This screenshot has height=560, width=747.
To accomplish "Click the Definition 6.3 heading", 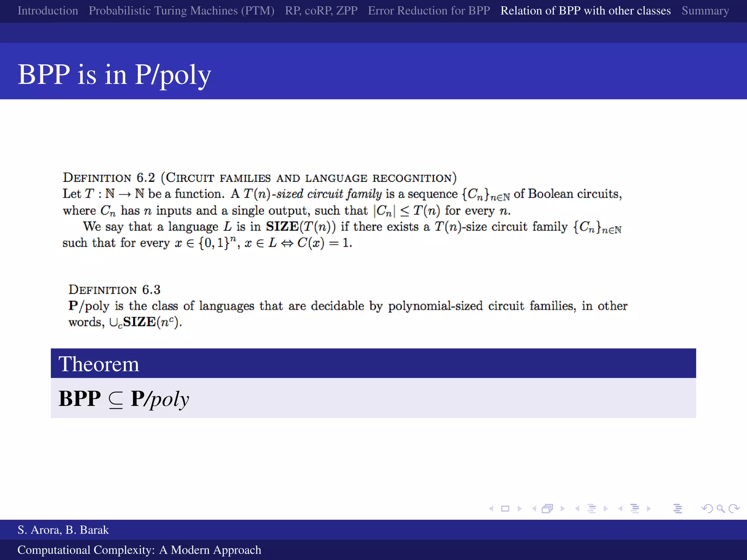I will click(x=115, y=290).
